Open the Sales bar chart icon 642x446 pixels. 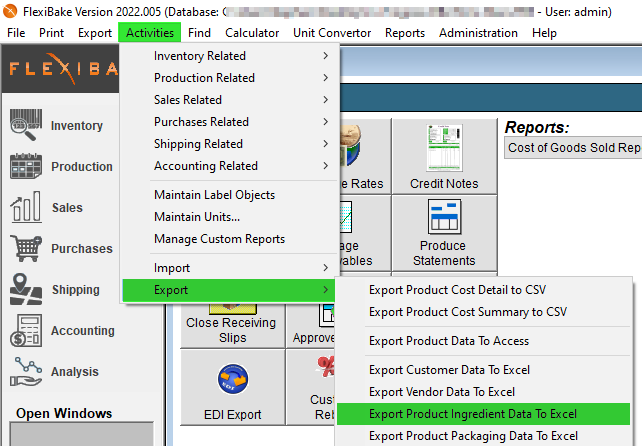point(26,207)
